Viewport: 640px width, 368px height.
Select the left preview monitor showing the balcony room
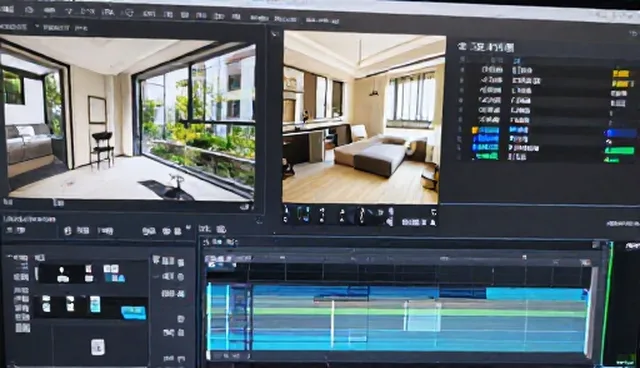(x=129, y=118)
